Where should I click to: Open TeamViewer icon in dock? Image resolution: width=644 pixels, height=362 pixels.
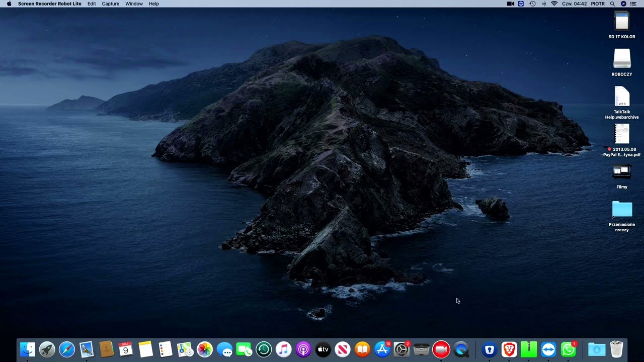[548, 349]
